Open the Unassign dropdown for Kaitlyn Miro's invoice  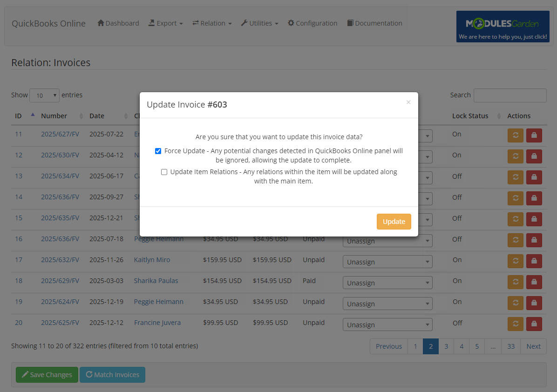click(387, 262)
